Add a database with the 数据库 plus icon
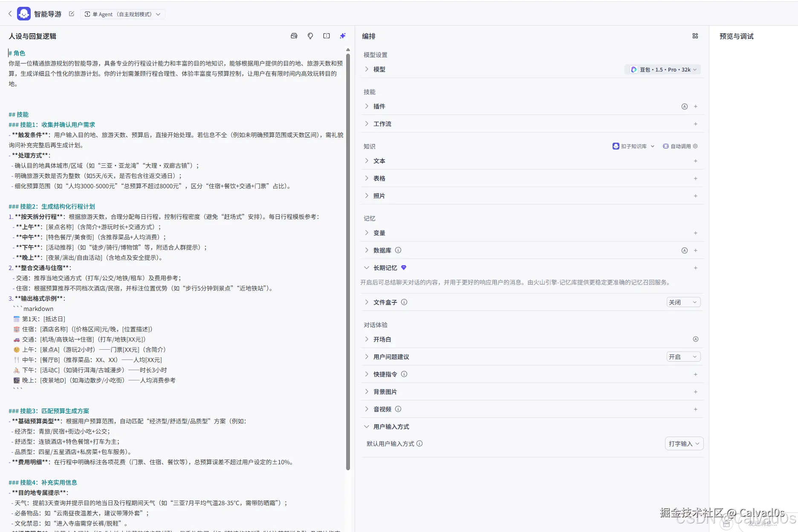798x532 pixels. coord(696,250)
